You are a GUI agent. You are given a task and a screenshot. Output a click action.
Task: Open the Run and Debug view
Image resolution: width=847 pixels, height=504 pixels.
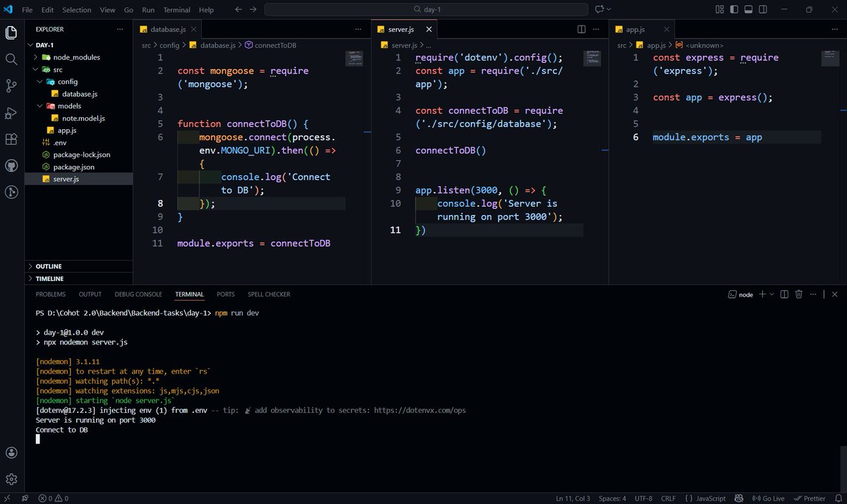click(11, 113)
